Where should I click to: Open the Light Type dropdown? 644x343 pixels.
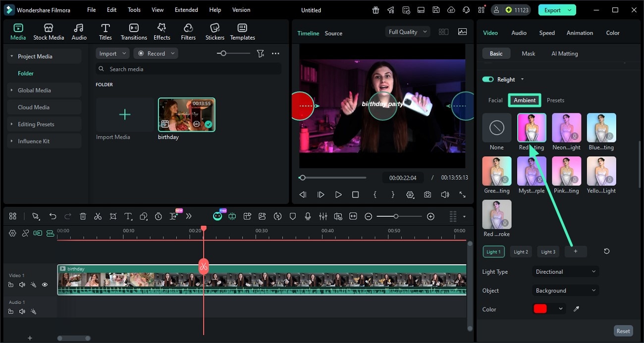(565, 272)
